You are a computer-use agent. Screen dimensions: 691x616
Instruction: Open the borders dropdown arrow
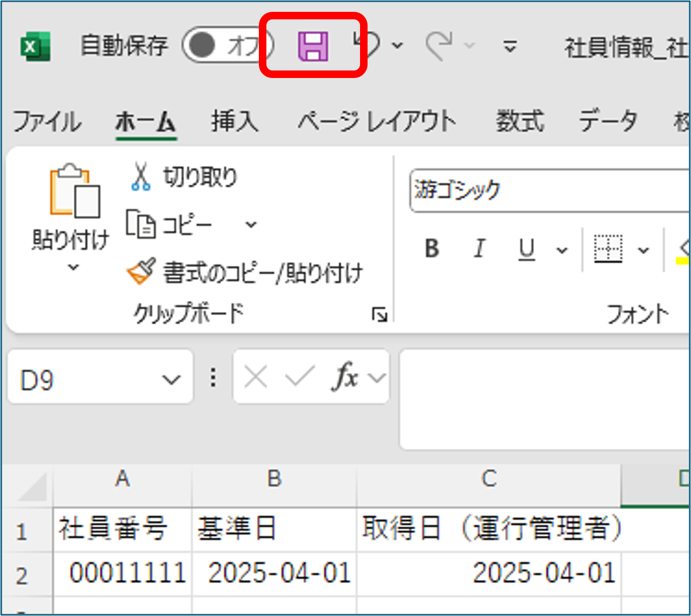coord(644,250)
